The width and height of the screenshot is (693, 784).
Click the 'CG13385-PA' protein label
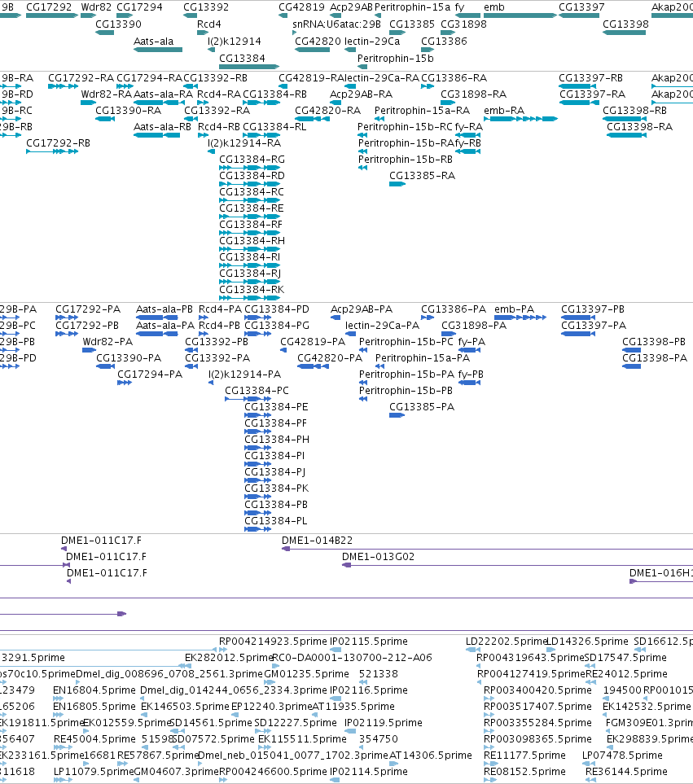pyautogui.click(x=422, y=406)
